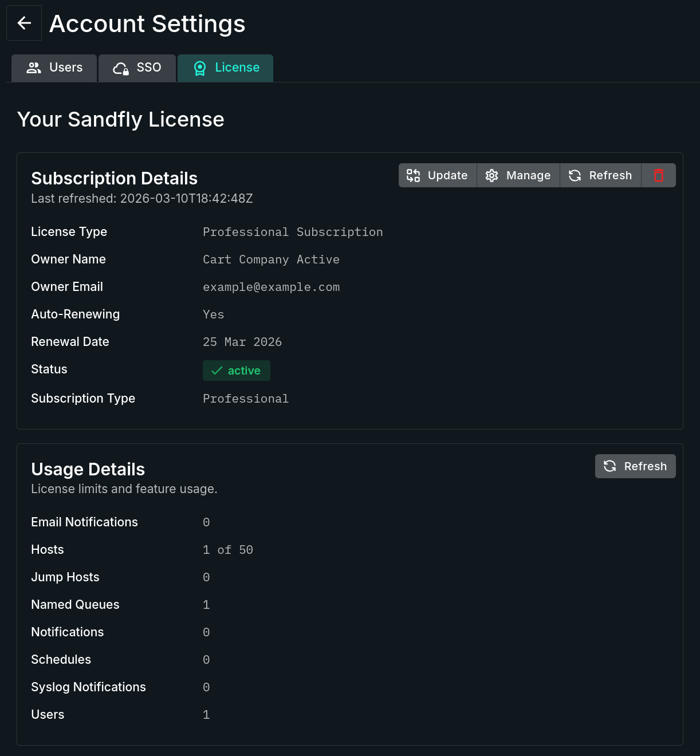
Task: Click the 'Your Sandfly License' heading
Action: [x=121, y=119]
